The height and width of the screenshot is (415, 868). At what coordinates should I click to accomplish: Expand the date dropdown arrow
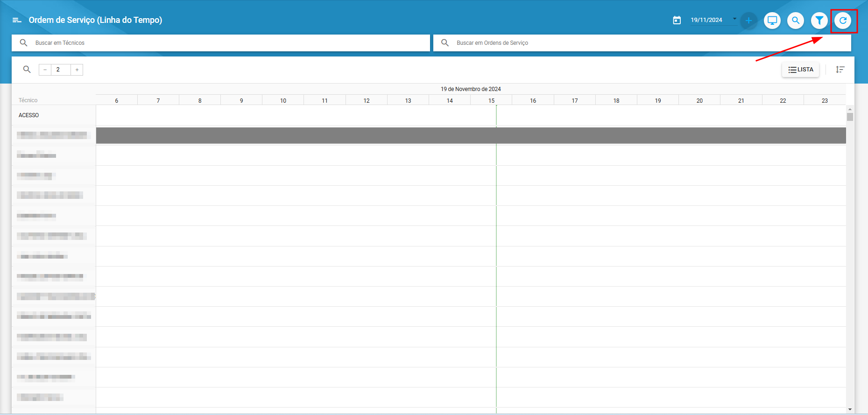point(734,19)
